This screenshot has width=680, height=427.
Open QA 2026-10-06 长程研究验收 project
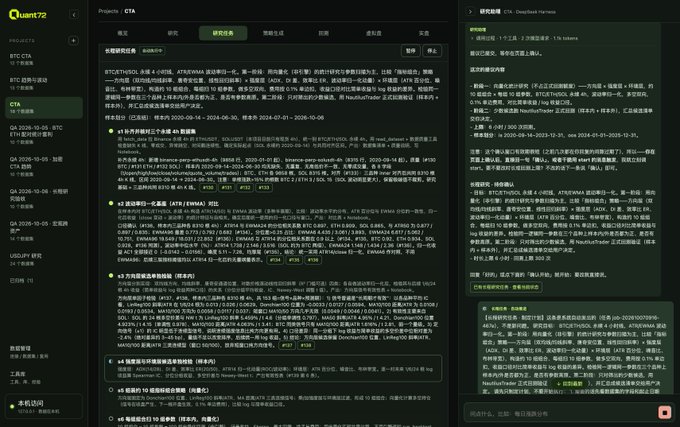pos(43,199)
